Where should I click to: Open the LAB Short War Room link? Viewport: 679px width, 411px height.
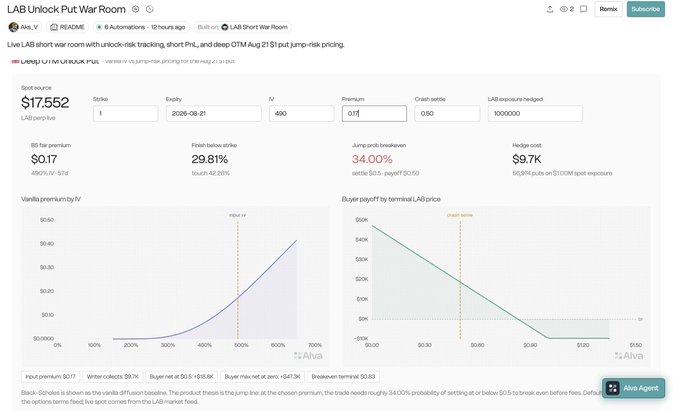point(259,27)
